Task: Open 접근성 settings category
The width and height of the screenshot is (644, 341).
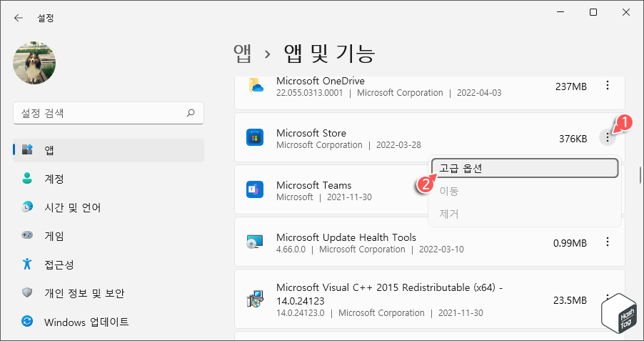Action: pos(109,265)
